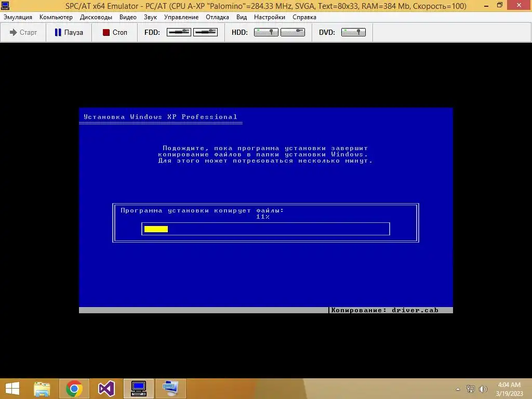Open the Звук menu
Screen dimensions: 532x399
[150, 17]
